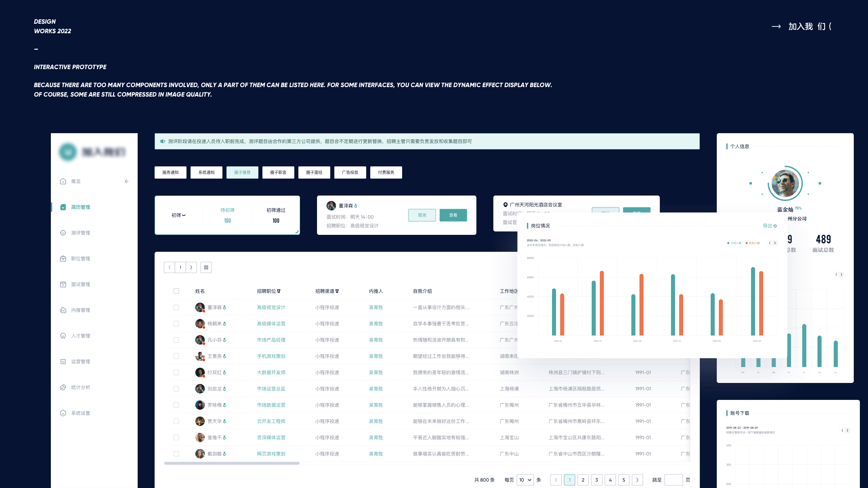Click the 系统设置 shield icon
Viewport: 868px width, 488px height.
coord(63,413)
